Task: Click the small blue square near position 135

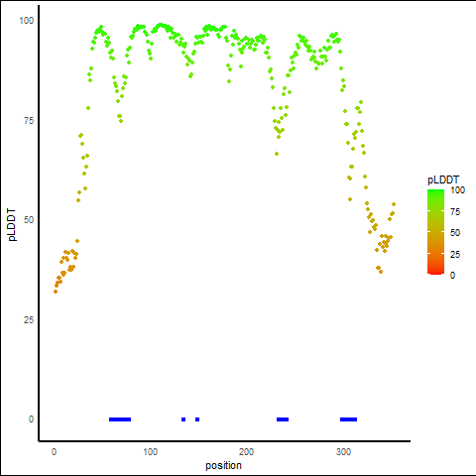Action: coord(183,419)
